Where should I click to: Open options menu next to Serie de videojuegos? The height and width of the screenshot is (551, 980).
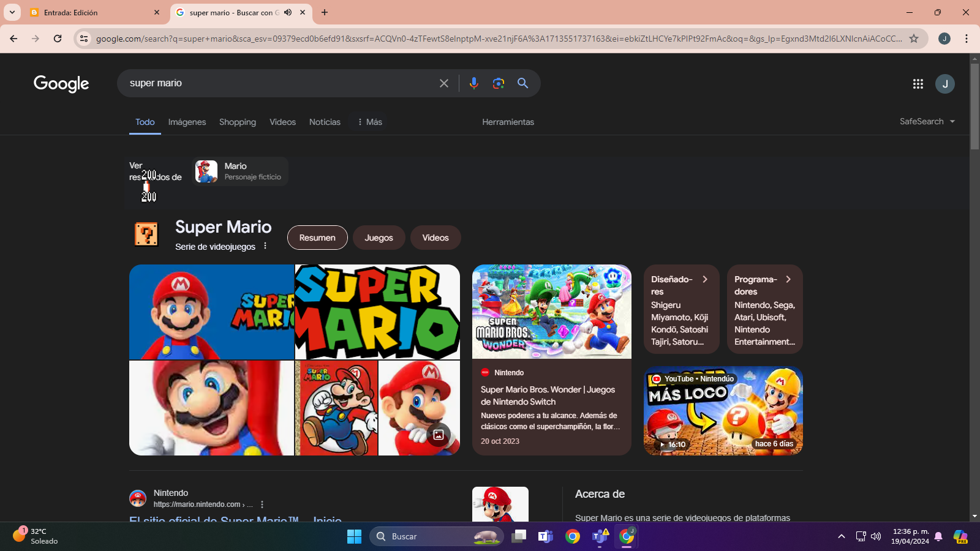265,246
